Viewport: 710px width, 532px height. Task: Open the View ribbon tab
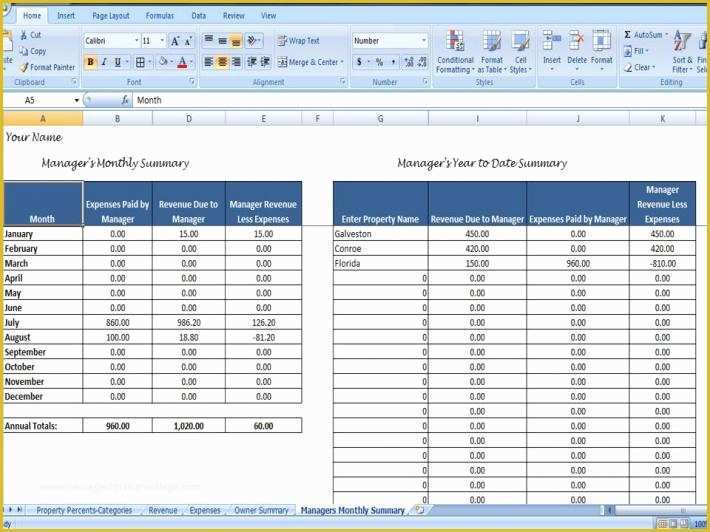[x=268, y=15]
